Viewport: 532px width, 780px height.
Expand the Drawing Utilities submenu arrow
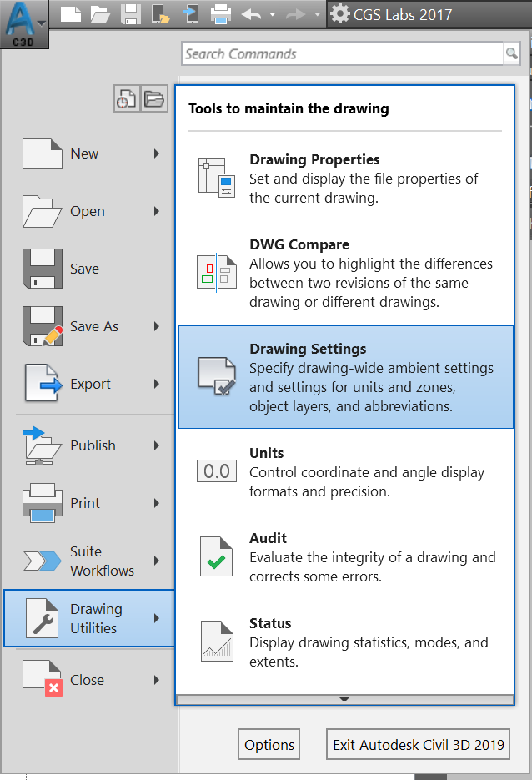pos(157,618)
